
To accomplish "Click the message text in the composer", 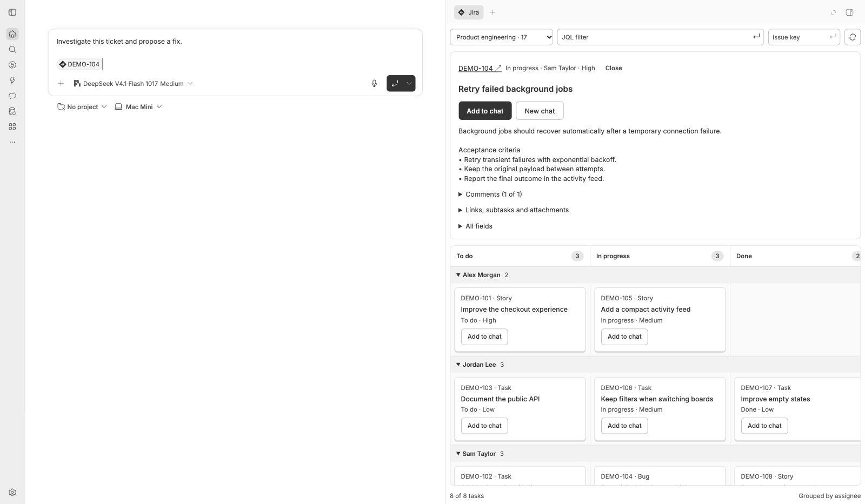I will (x=119, y=42).
